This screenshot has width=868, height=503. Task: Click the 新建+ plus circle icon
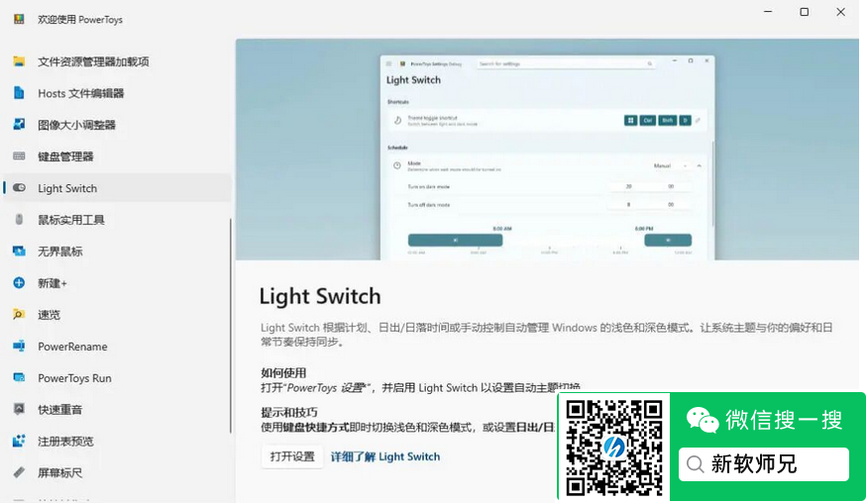[x=19, y=283]
